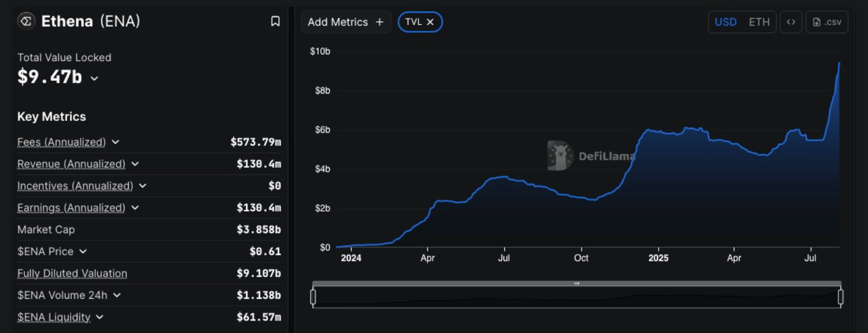Download chart data as .csv
This screenshot has height=333, width=868.
coord(827,22)
